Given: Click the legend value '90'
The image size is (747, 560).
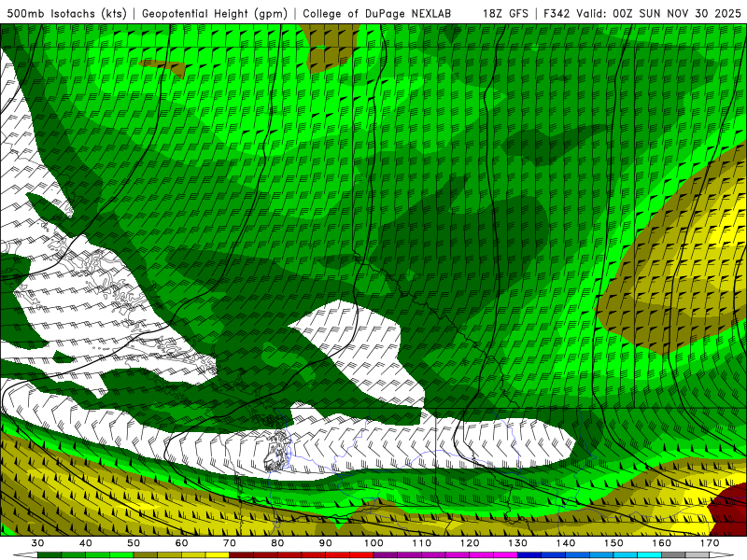Looking at the screenshot, I should point(326,543).
